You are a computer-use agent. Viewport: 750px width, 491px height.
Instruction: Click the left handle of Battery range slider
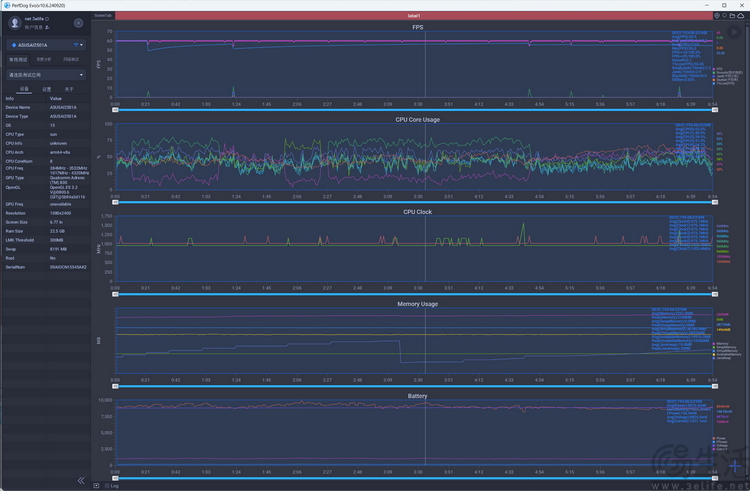115,478
